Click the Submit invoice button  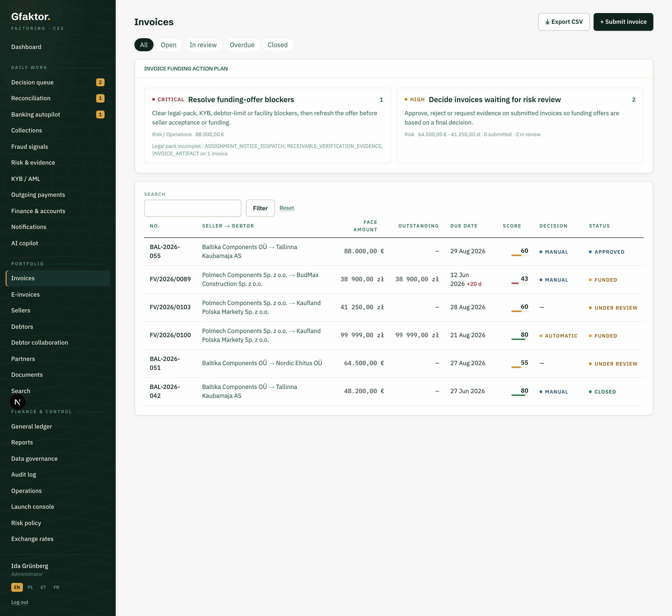[623, 22]
